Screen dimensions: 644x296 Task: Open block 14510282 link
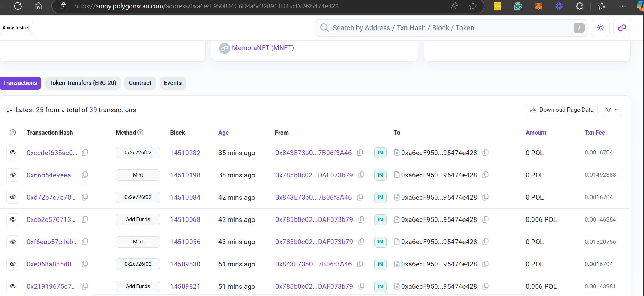point(185,153)
